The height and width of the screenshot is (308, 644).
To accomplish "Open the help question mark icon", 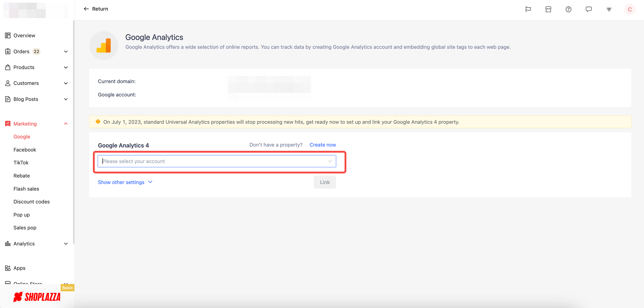I will [x=568, y=9].
